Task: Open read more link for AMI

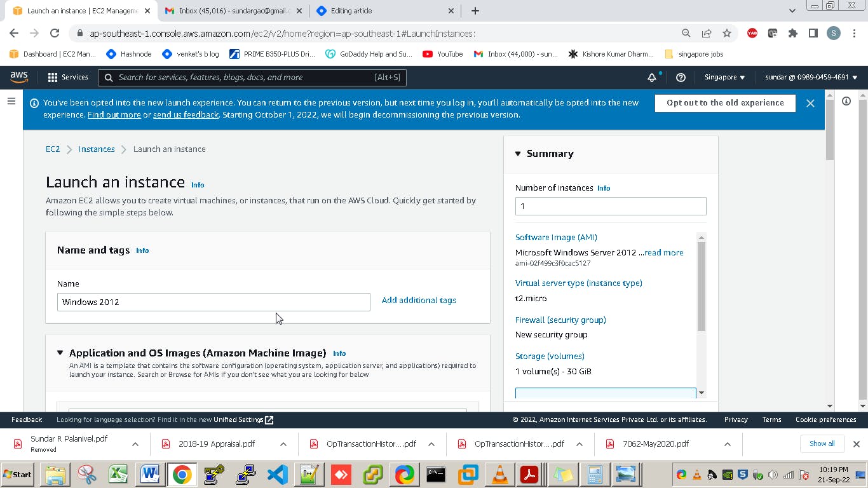Action: [x=664, y=252]
